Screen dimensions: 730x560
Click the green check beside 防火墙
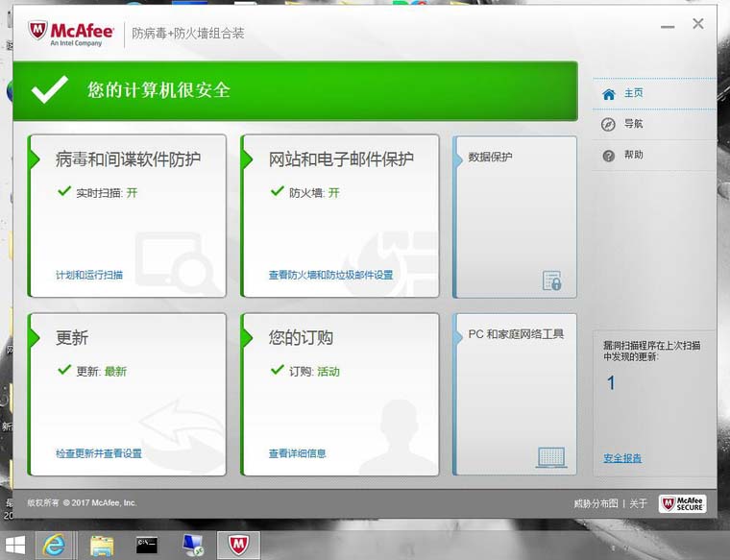(277, 191)
